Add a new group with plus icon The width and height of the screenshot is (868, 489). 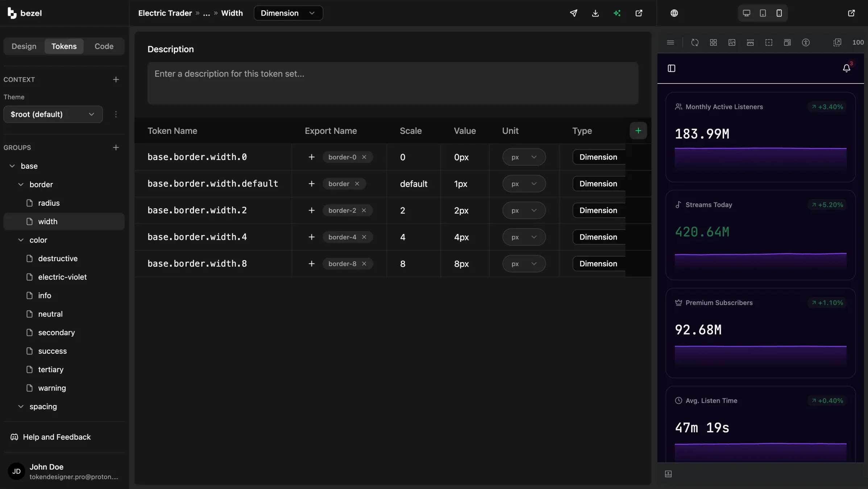point(116,148)
